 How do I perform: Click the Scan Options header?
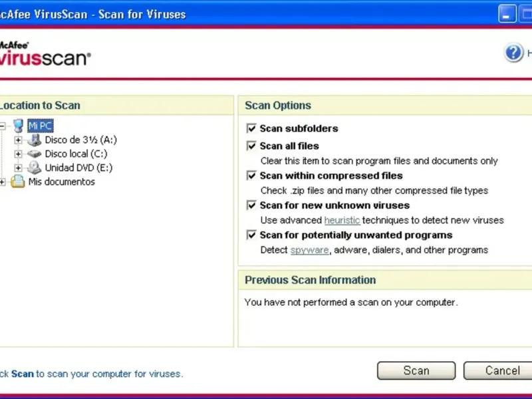click(278, 106)
